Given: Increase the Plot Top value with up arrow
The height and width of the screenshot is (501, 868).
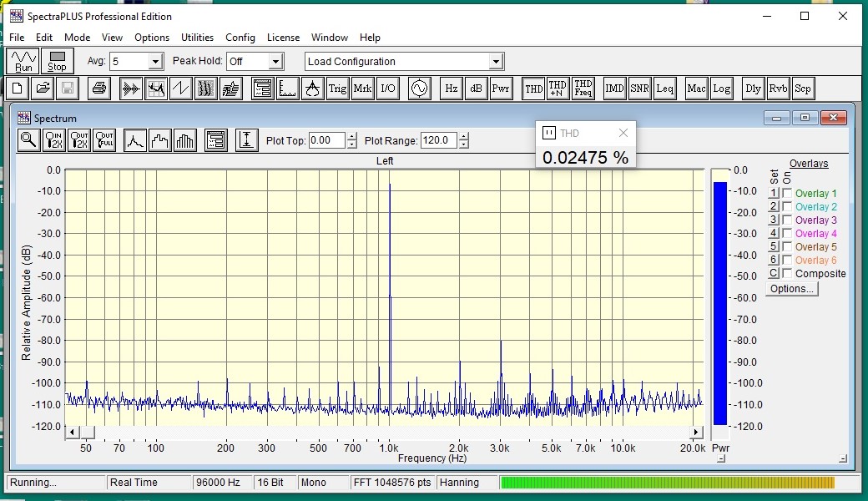Looking at the screenshot, I should [x=352, y=136].
